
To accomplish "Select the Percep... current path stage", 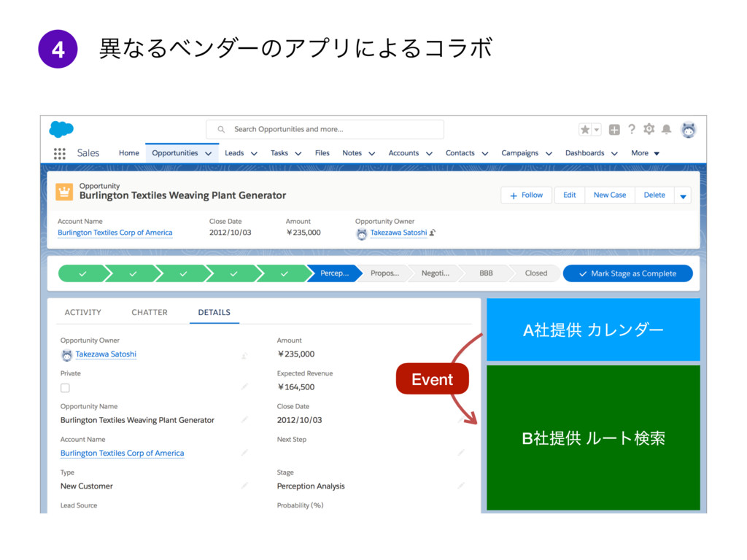I will point(334,273).
